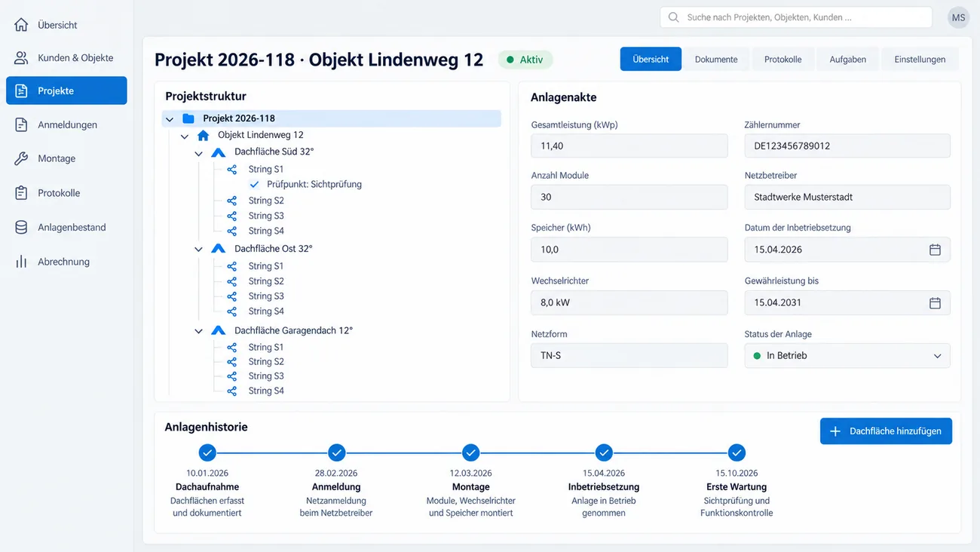Click the roof icon of Dachfläche Garagendach 12°
This screenshot has width=980, height=552.
[x=219, y=330]
